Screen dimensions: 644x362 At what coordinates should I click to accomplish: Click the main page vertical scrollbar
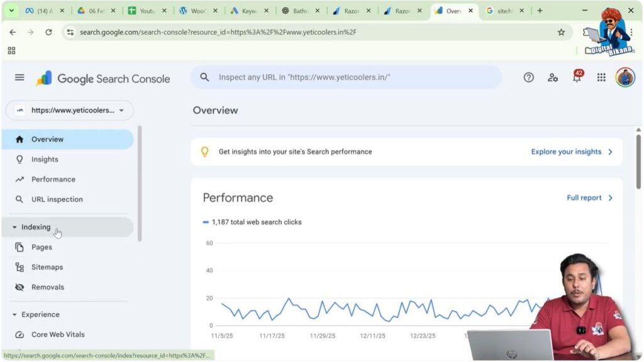pos(638,162)
